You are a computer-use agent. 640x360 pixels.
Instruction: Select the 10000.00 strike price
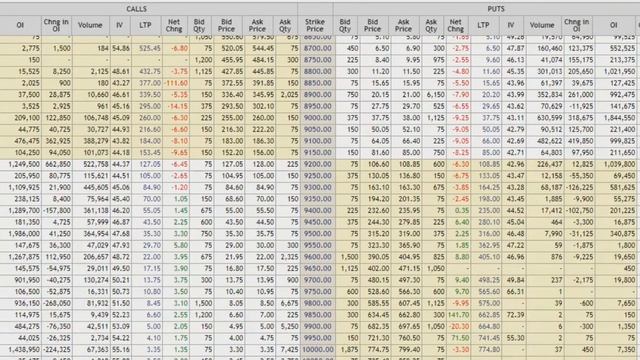(x=317, y=350)
